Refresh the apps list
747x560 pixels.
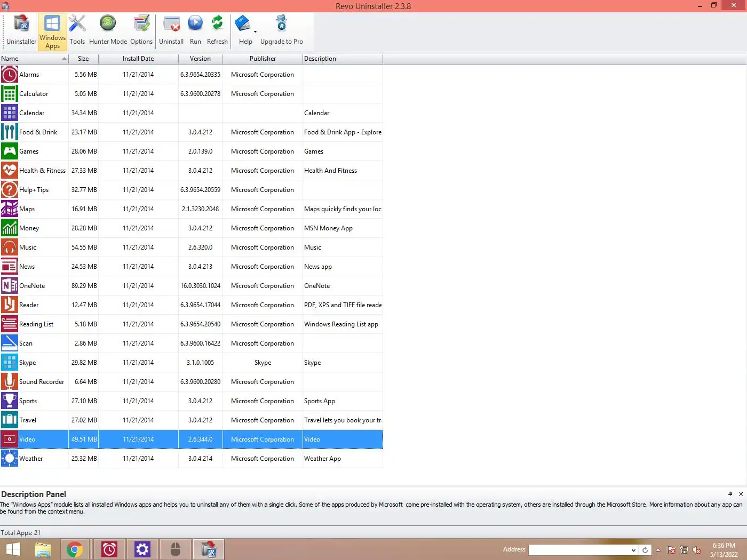(217, 31)
